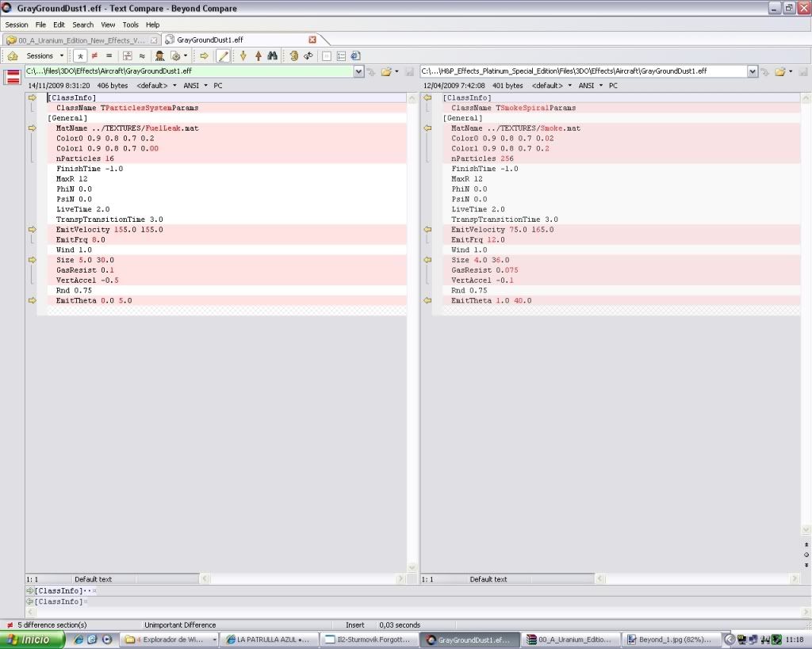Click the right pane Save disk icon
Viewport: 812px width, 649px height.
[803, 71]
